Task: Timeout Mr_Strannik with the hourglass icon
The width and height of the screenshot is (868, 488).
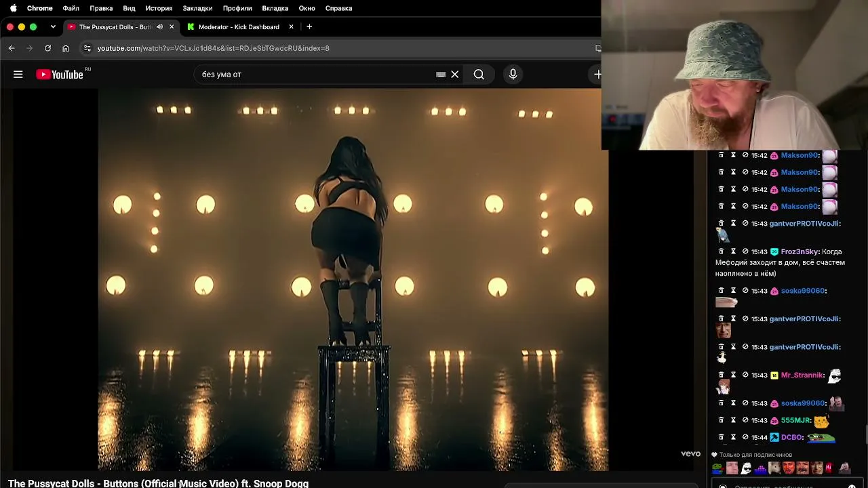Action: coord(733,375)
